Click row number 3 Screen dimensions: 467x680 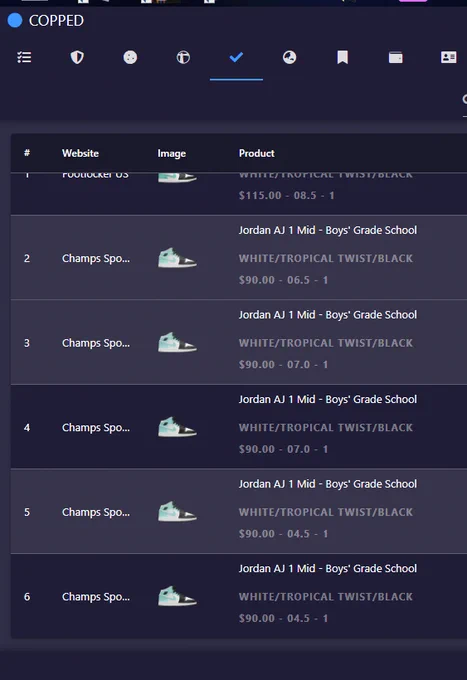point(27,343)
